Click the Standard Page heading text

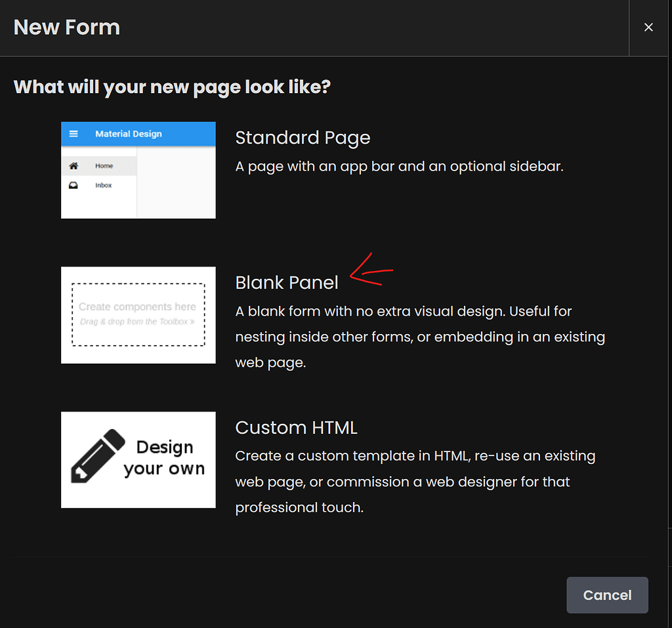click(x=303, y=138)
